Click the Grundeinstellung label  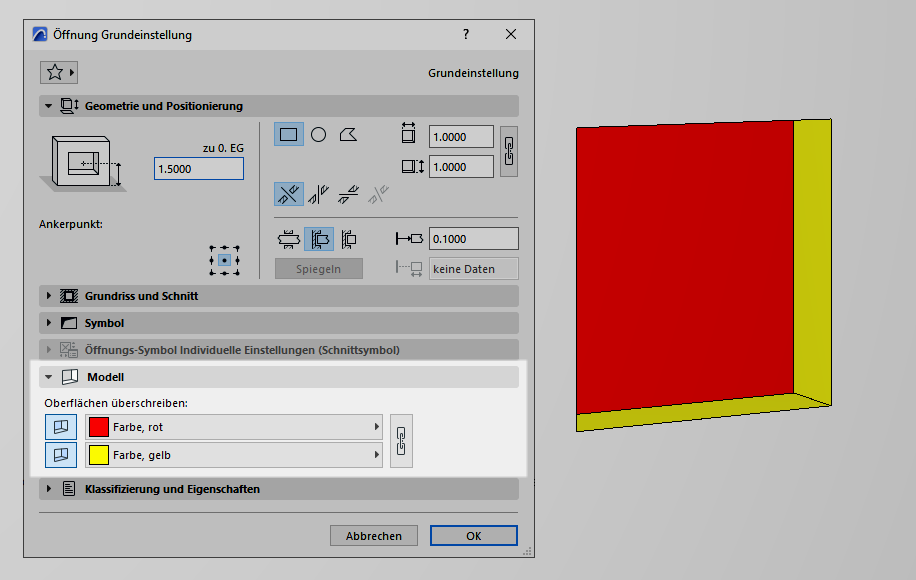[x=473, y=73]
